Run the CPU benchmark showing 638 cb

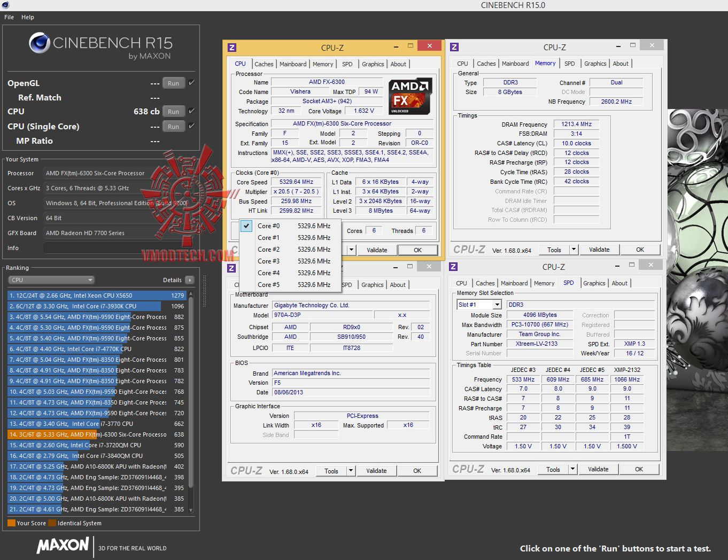[173, 112]
